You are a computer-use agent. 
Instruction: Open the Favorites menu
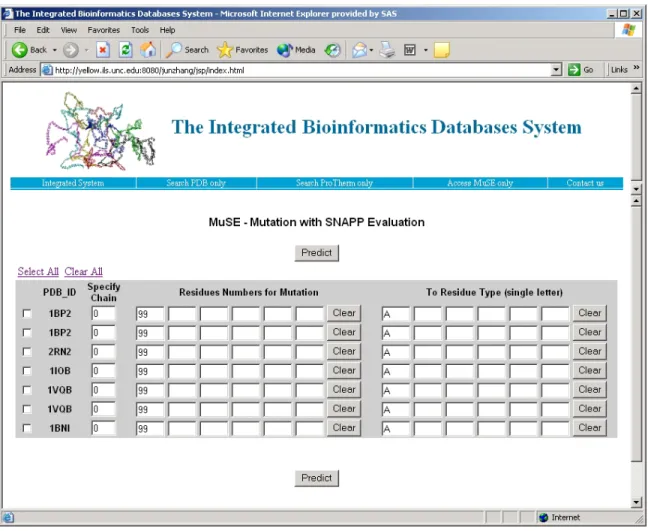[103, 30]
